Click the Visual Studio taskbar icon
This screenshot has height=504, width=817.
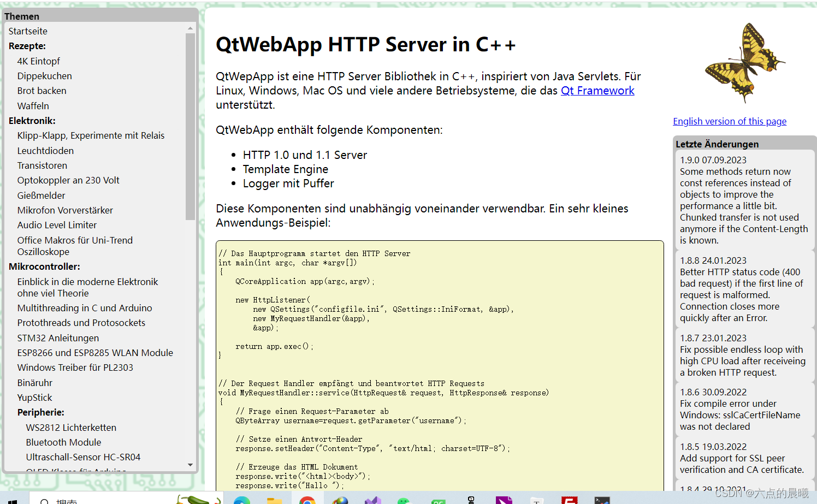click(373, 501)
